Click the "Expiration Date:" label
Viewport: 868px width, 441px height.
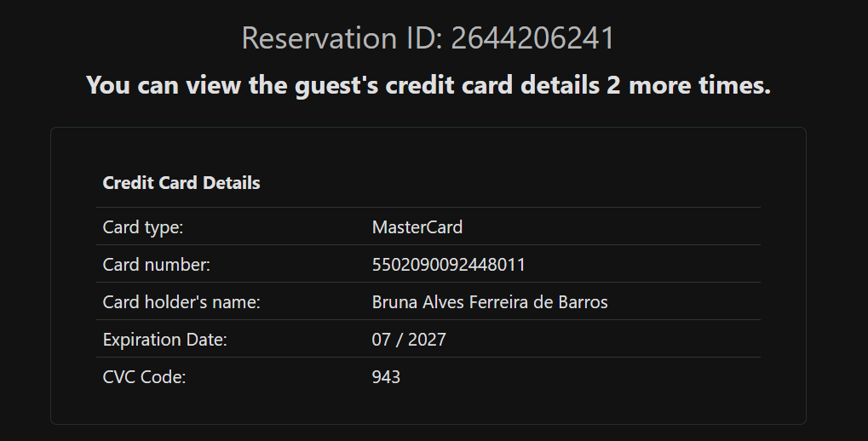pyautogui.click(x=165, y=340)
